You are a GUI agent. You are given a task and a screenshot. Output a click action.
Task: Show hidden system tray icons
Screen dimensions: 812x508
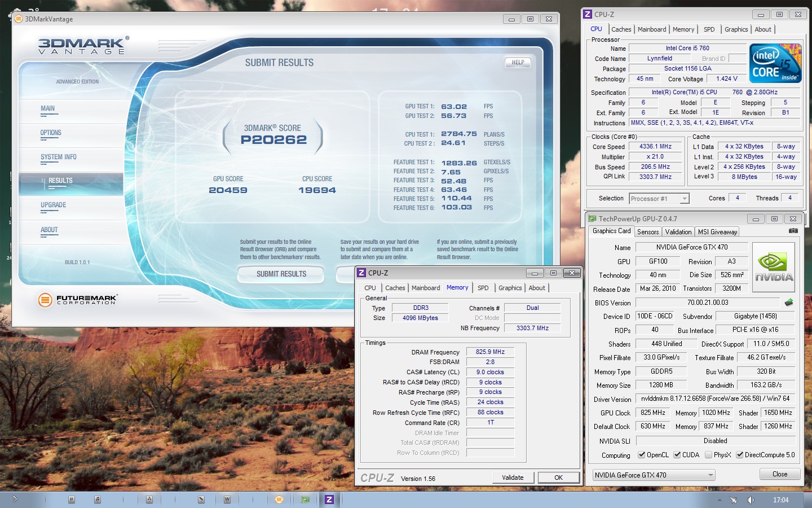pos(719,500)
